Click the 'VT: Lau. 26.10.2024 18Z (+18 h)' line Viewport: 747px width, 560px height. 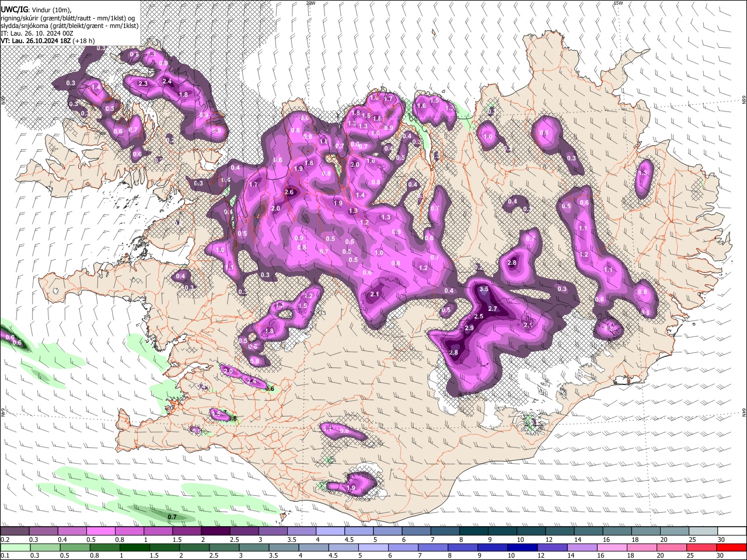click(48, 41)
